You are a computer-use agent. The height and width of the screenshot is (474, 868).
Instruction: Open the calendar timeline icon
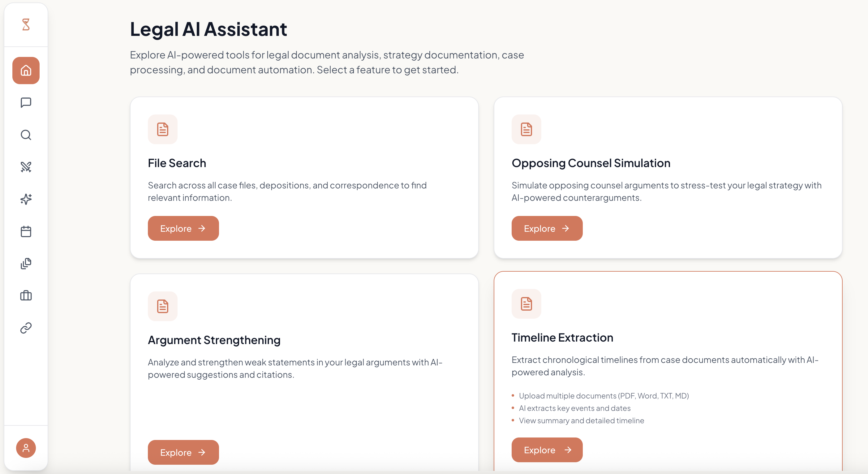[26, 231]
